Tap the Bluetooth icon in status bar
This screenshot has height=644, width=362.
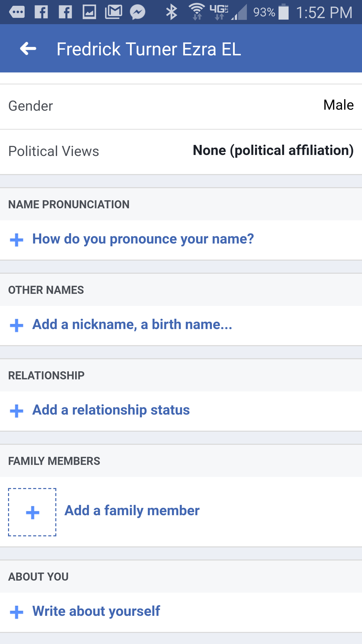coord(172,12)
